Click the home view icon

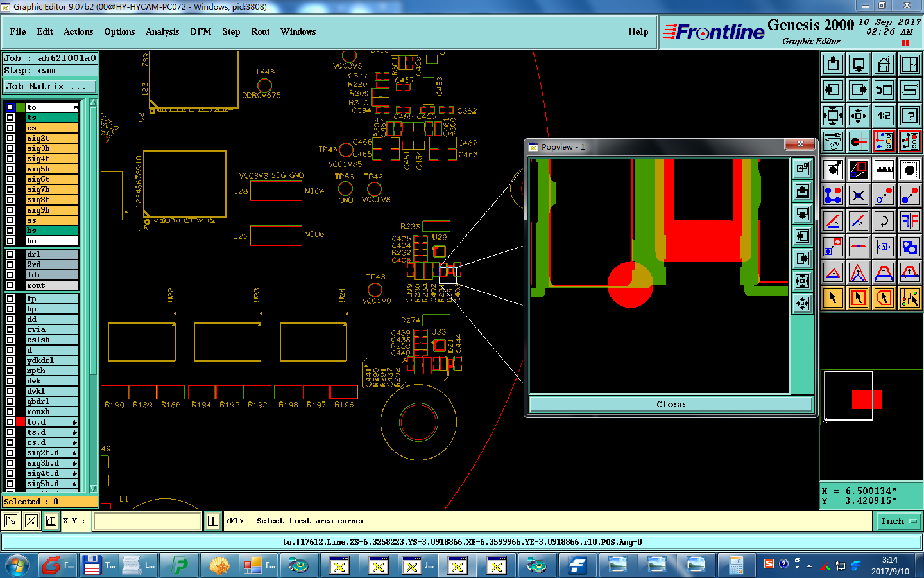(884, 64)
